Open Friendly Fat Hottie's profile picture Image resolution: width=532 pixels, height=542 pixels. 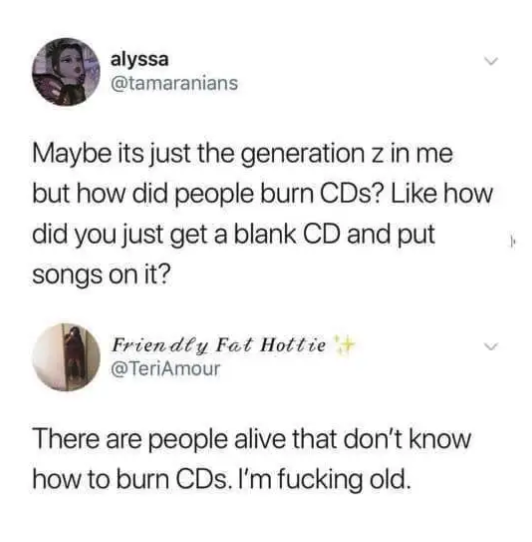66,357
